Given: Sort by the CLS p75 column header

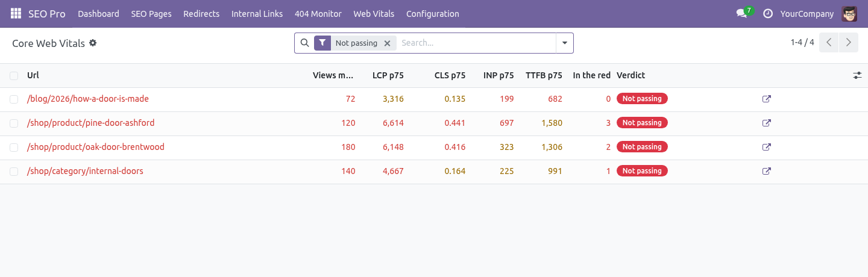Looking at the screenshot, I should pyautogui.click(x=450, y=75).
